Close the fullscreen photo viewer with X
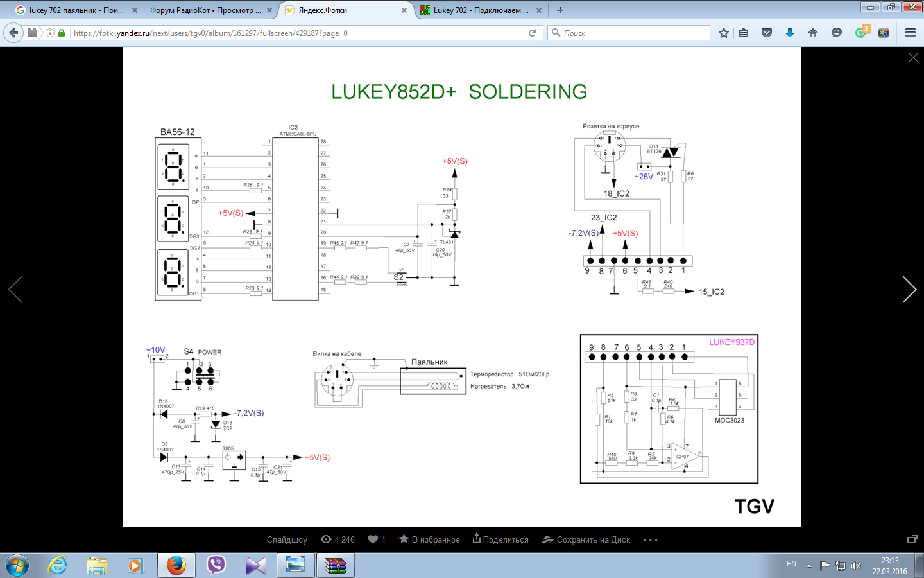Screen dimensions: 924x578 [913, 58]
